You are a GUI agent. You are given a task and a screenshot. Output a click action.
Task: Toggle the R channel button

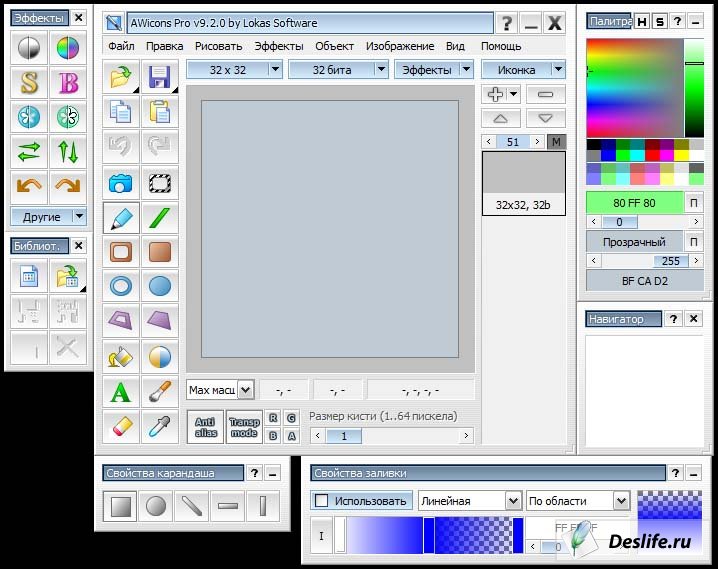273,418
